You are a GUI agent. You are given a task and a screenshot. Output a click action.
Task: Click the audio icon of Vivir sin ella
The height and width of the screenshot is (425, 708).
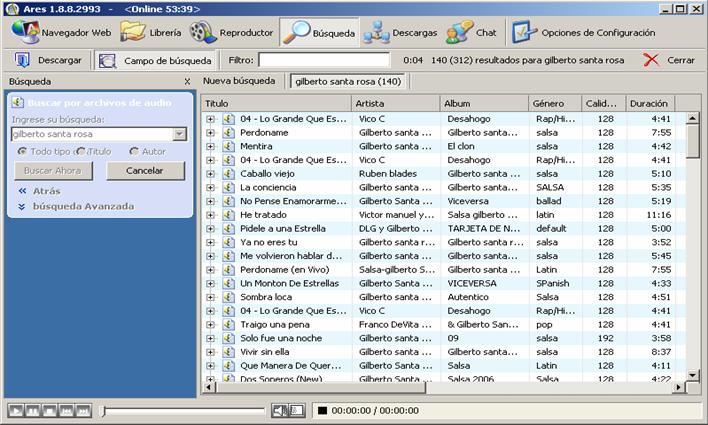click(228, 352)
